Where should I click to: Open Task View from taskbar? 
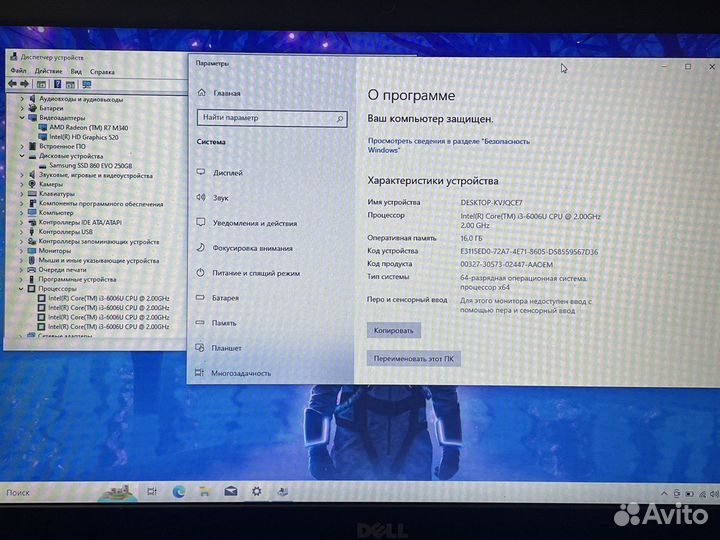point(152,492)
